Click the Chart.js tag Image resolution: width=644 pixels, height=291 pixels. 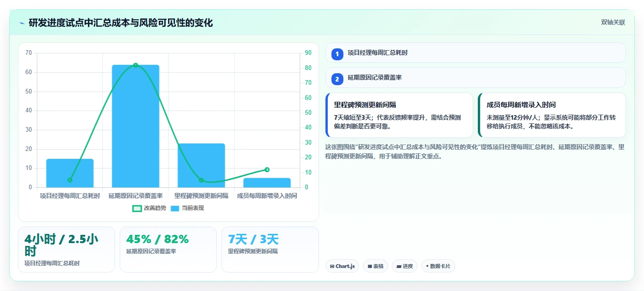point(342,266)
